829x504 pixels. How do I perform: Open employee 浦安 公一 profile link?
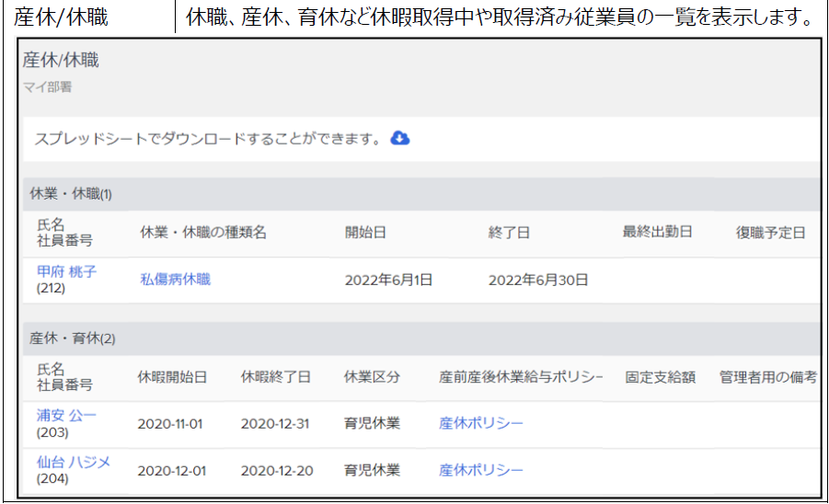(x=66, y=415)
